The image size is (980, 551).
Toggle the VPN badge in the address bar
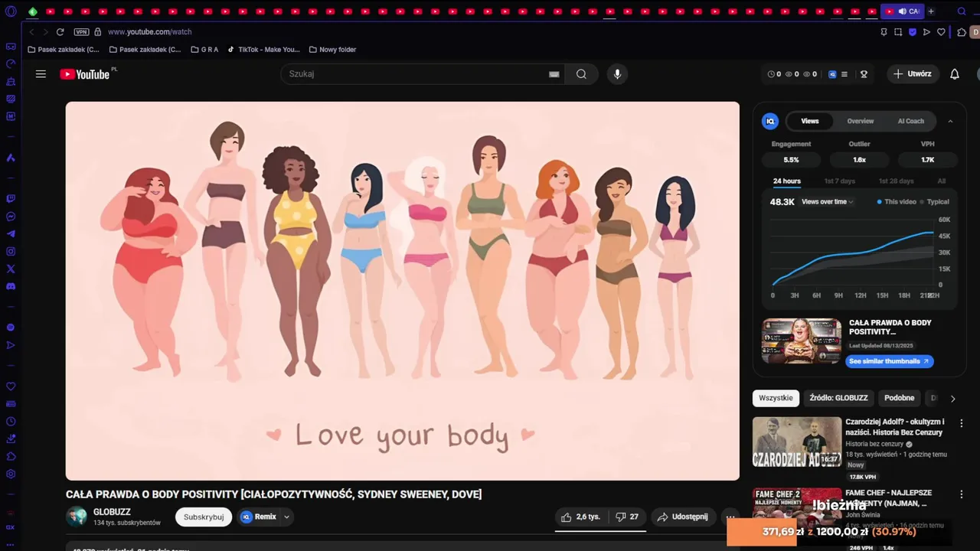pos(82,32)
